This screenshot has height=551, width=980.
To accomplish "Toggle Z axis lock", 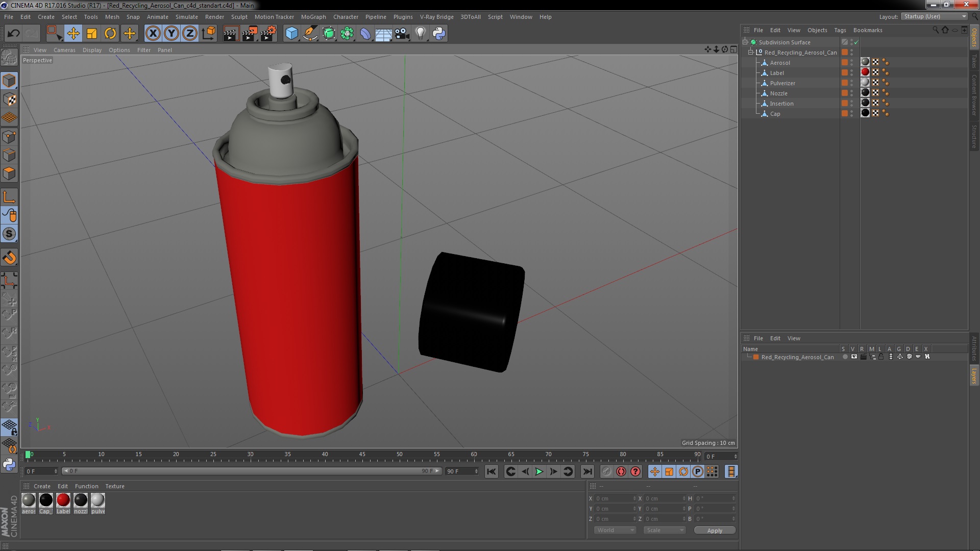I will coord(190,34).
